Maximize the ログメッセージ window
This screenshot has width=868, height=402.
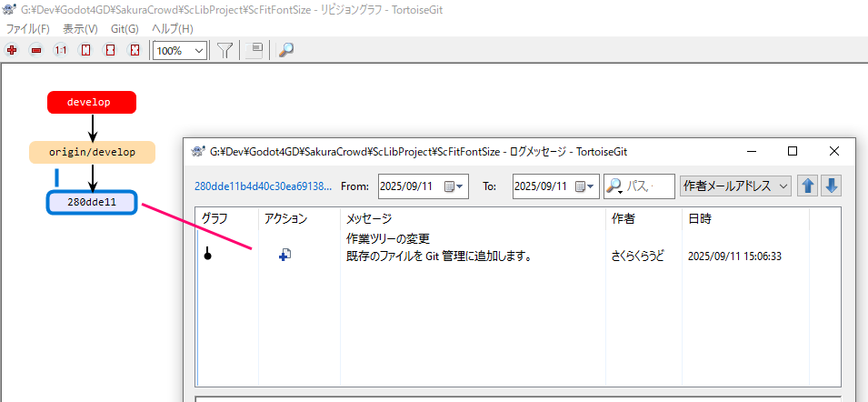793,151
